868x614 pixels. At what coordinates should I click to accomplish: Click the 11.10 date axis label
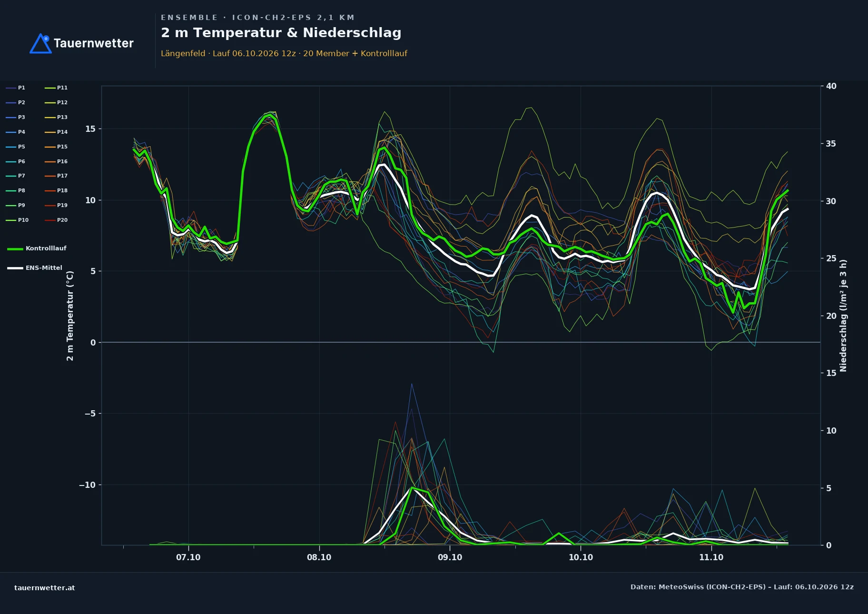click(711, 557)
